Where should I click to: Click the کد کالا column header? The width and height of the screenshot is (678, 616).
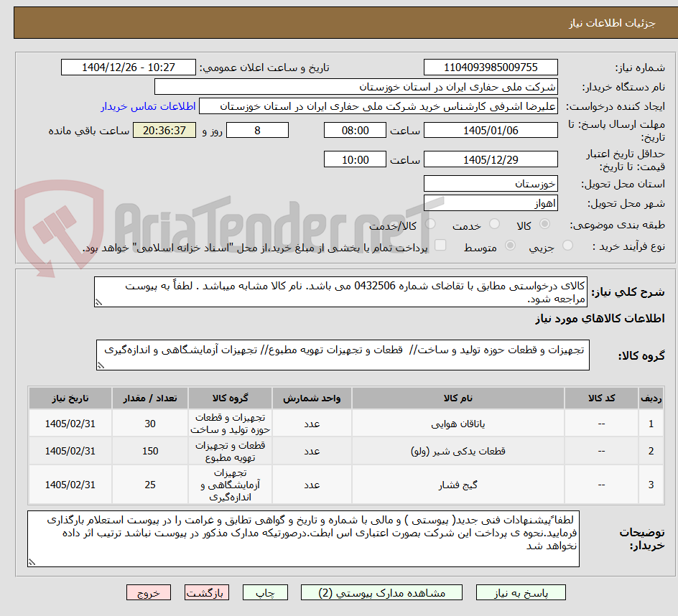601,398
